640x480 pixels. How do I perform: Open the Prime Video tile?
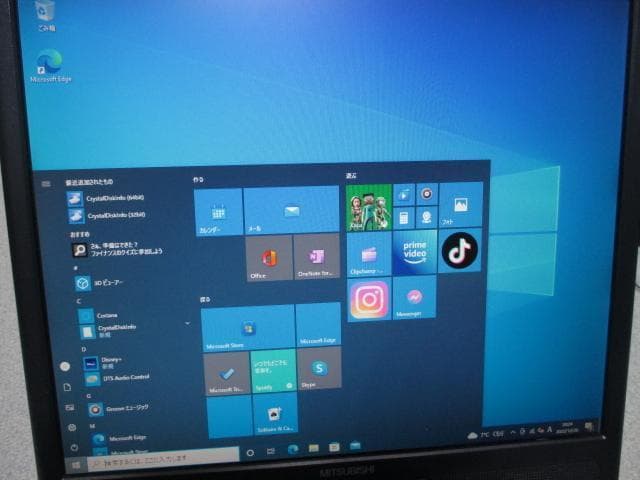415,253
